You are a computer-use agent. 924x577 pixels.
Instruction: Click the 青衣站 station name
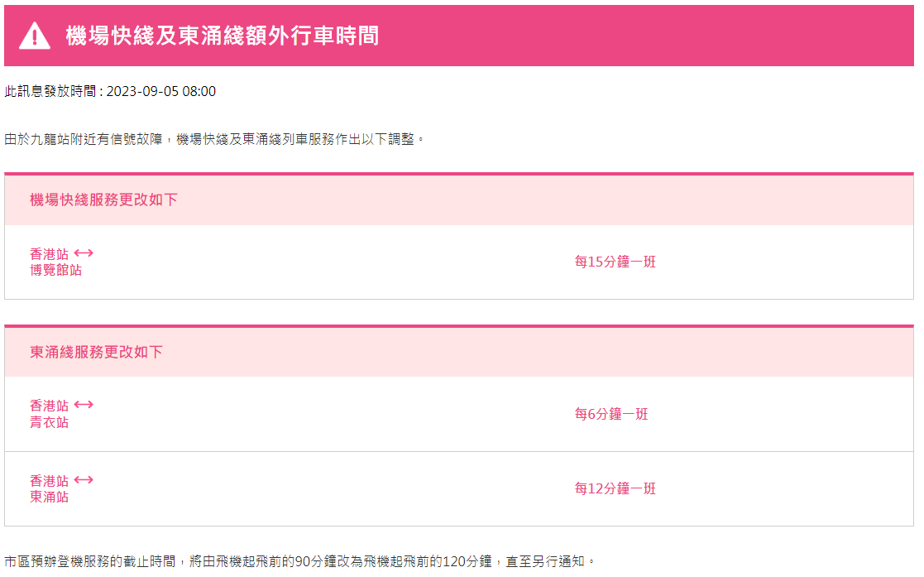[49, 422]
